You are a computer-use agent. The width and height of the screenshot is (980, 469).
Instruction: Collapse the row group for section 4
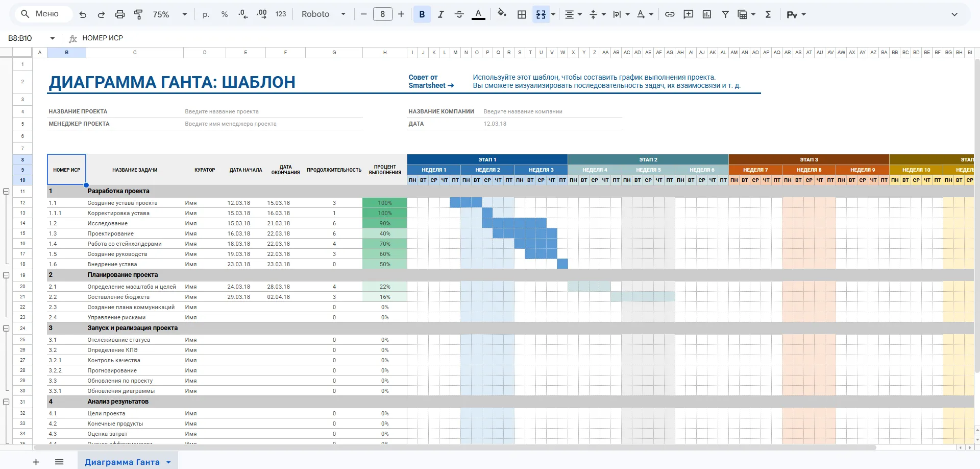coord(6,402)
